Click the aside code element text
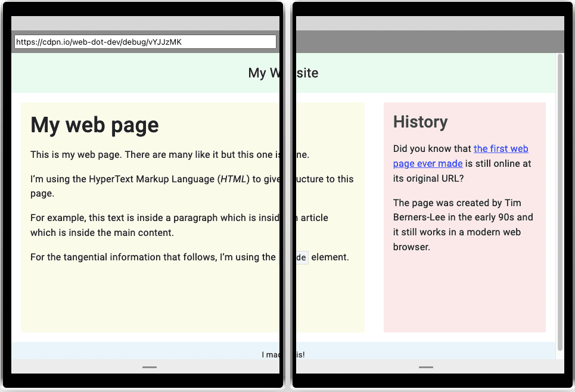 299,257
